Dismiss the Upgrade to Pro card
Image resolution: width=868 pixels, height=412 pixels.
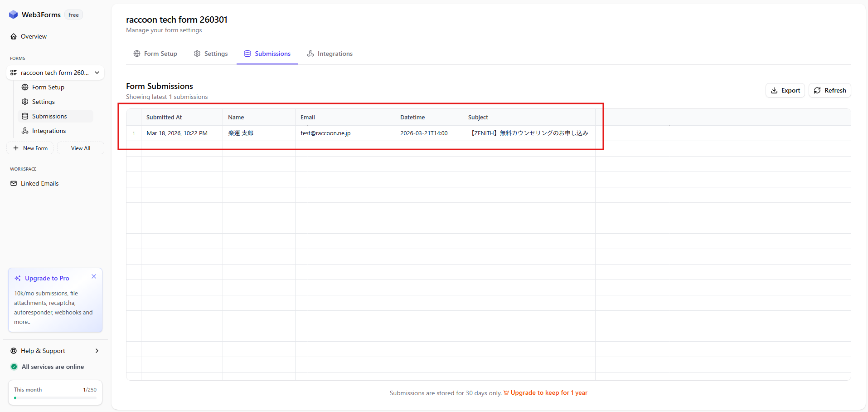click(x=94, y=276)
